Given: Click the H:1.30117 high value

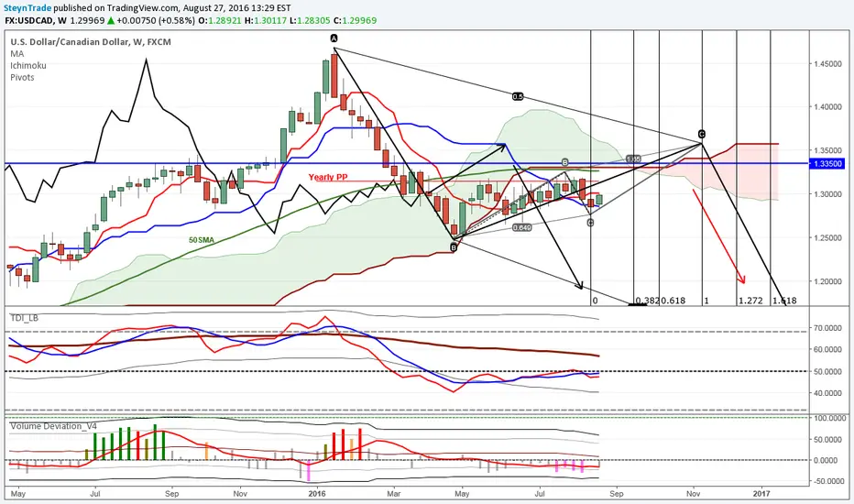Looking at the screenshot, I should pos(266,21).
